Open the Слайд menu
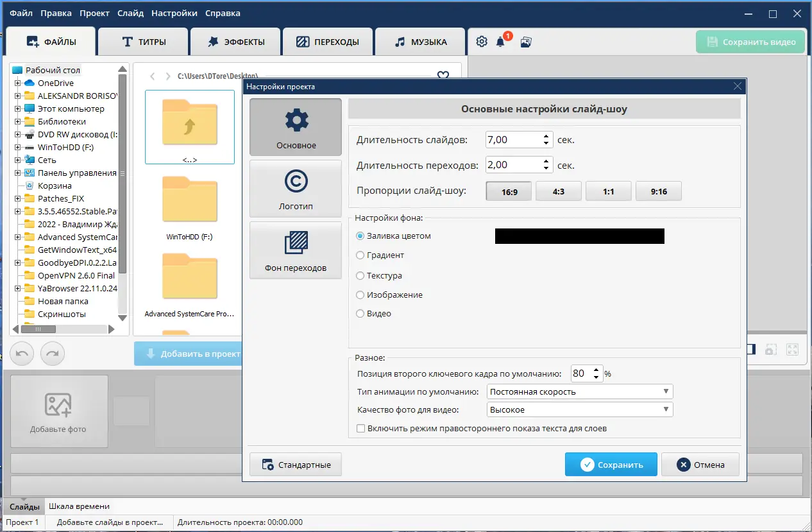 click(x=131, y=13)
